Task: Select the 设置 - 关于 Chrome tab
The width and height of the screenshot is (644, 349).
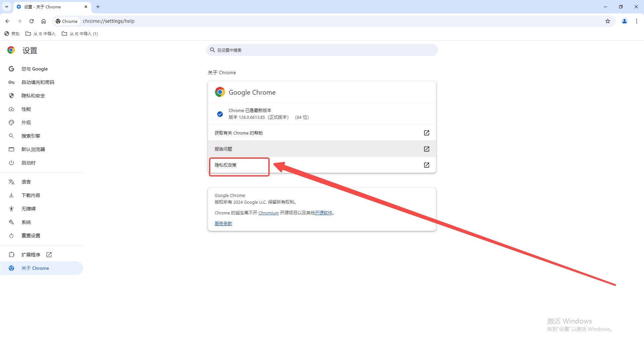Action: 52,7
